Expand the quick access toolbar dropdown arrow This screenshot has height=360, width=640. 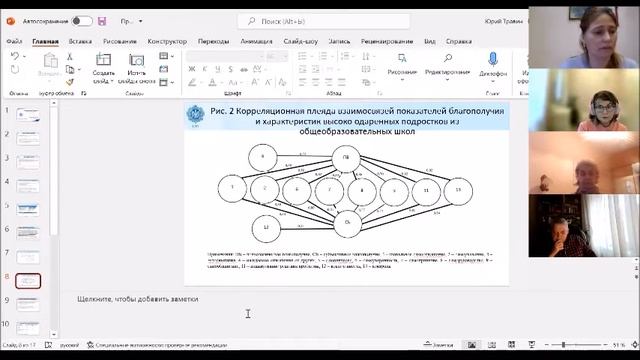tap(141, 21)
